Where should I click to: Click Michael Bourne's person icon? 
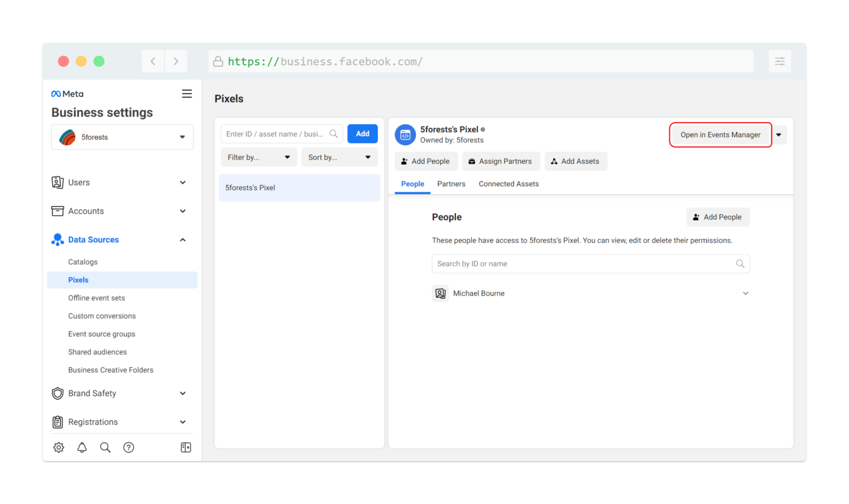(440, 293)
